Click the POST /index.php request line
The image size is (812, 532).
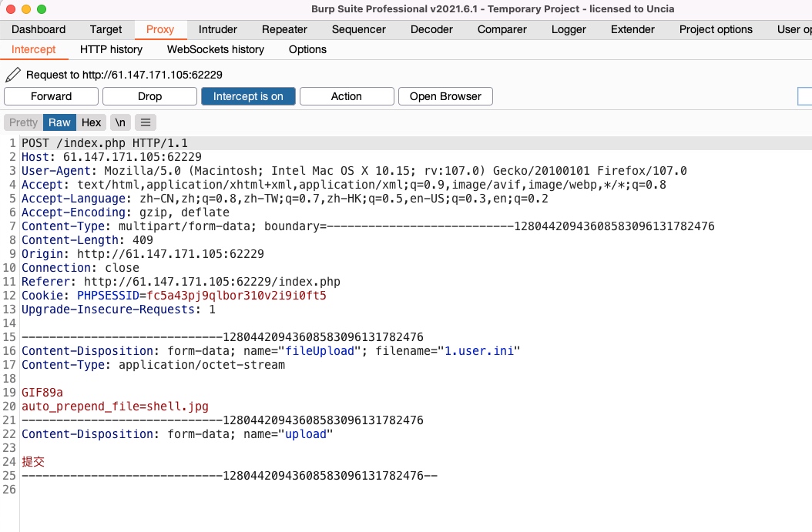(x=105, y=143)
